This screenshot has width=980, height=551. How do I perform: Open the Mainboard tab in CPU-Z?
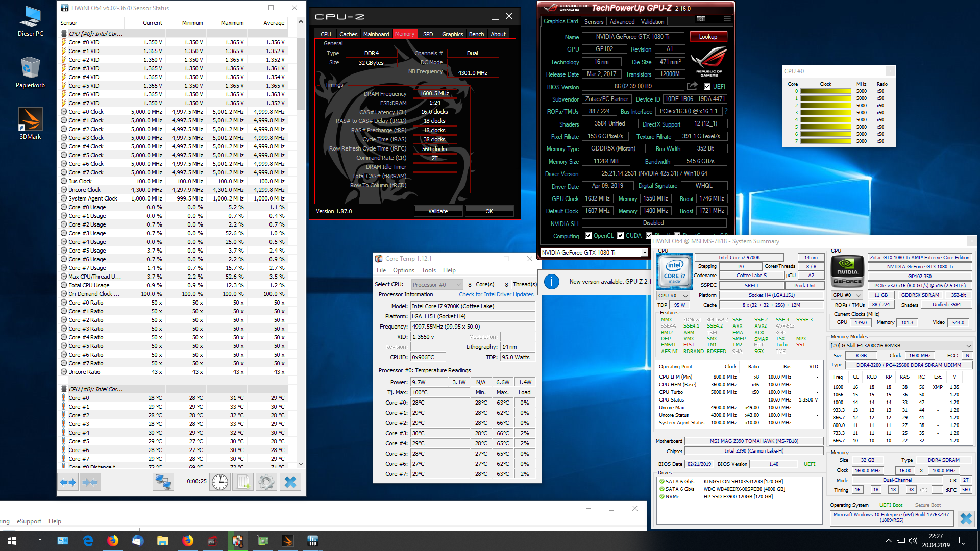376,34
